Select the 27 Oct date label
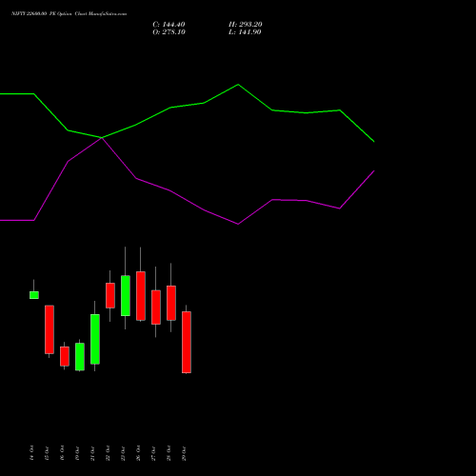 pyautogui.click(x=153, y=453)
